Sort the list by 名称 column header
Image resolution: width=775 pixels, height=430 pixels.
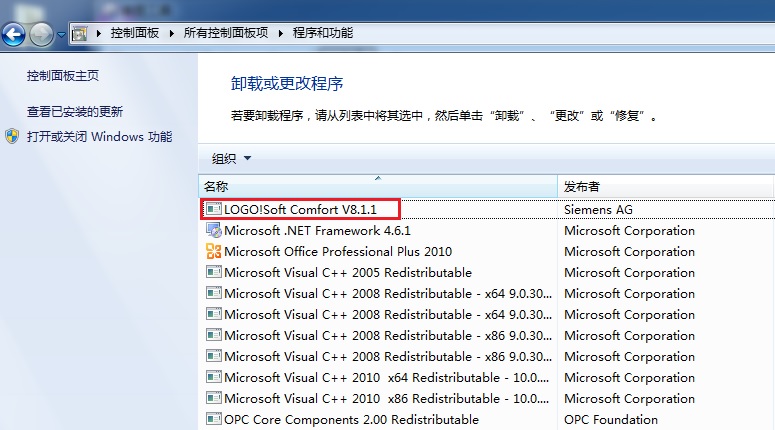[x=378, y=186]
